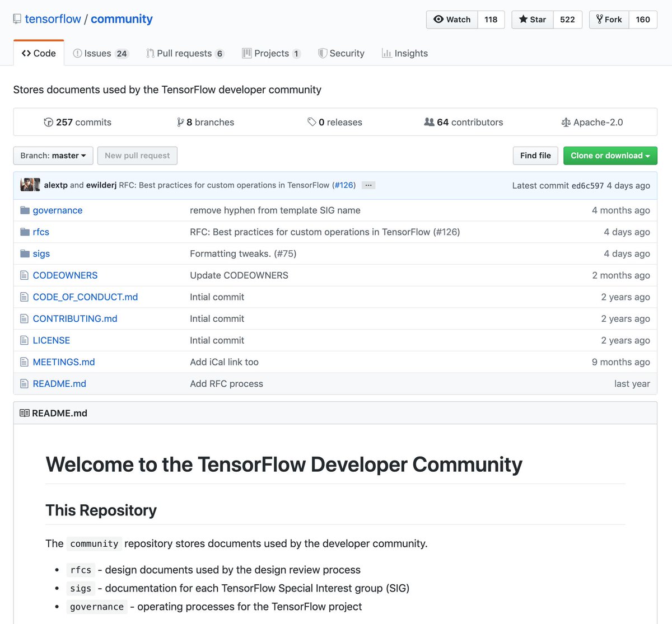
Task: Click the CODE_OF_CONDUCT.md file icon
Action: [24, 297]
